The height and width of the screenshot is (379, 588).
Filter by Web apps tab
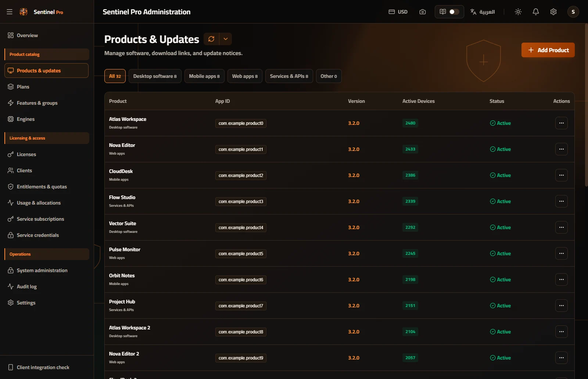(245, 76)
